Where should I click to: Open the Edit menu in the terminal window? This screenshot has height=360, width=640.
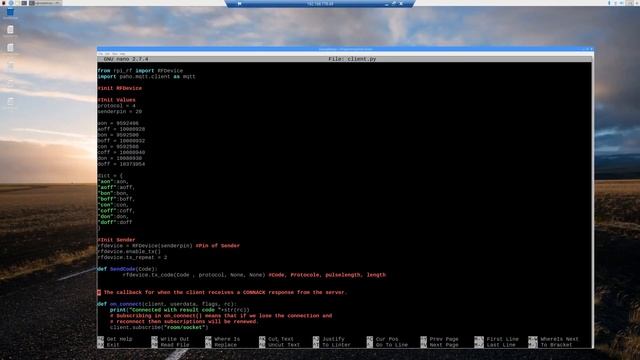click(107, 54)
